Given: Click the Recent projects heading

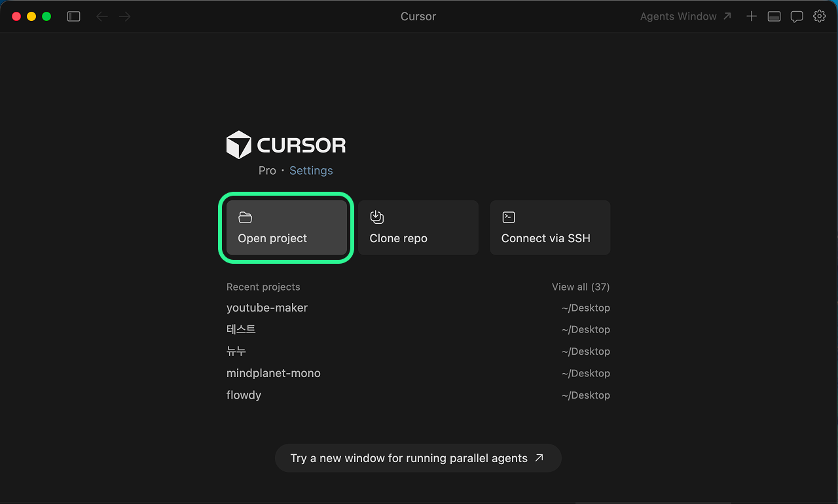Looking at the screenshot, I should click(263, 287).
